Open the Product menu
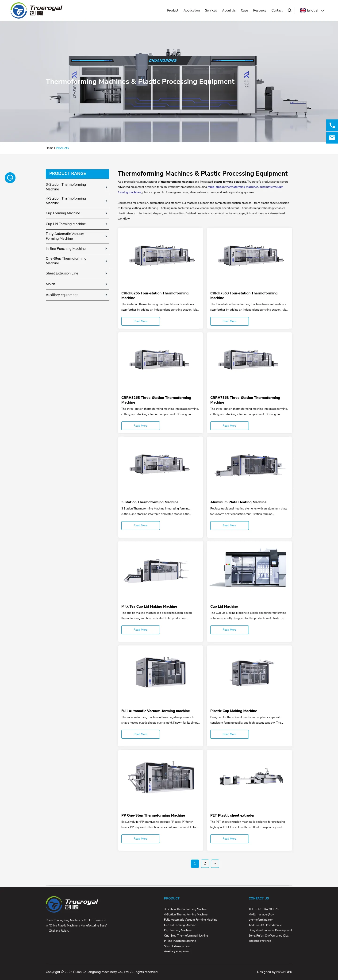Screen dimensions: 338x980 [173, 10]
